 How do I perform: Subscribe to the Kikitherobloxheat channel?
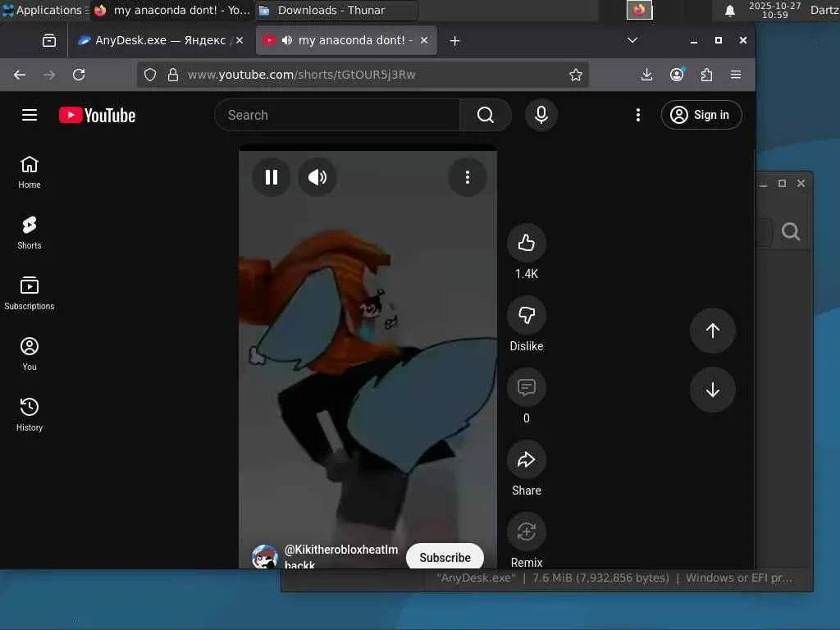445,557
